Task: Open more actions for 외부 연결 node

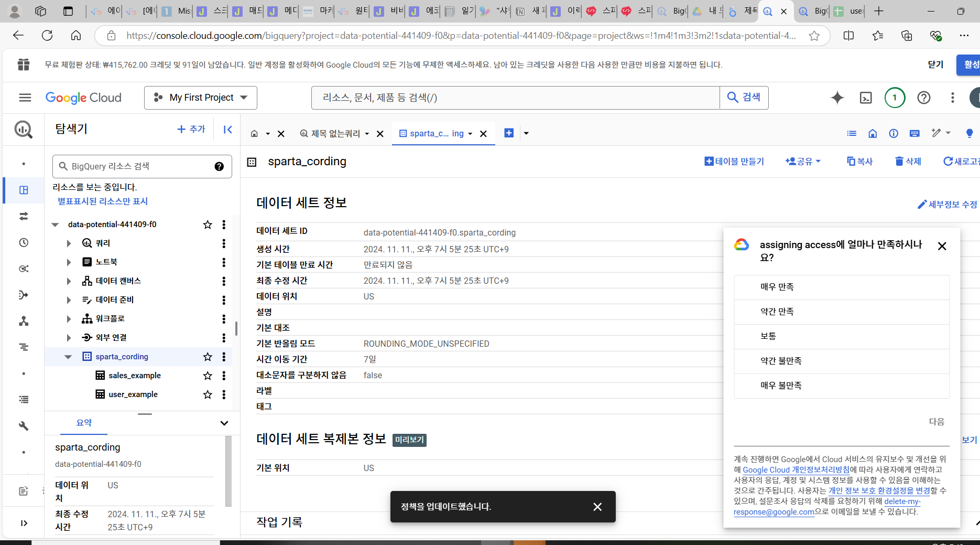Action: [x=224, y=338]
